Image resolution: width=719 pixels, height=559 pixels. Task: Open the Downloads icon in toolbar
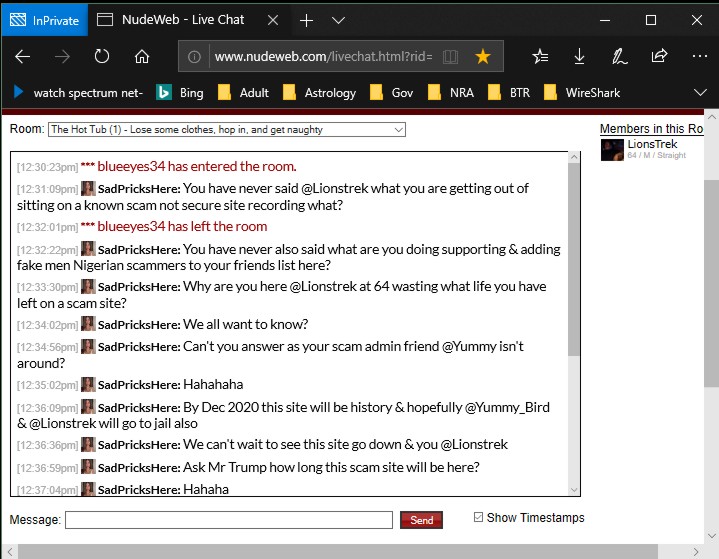[580, 57]
